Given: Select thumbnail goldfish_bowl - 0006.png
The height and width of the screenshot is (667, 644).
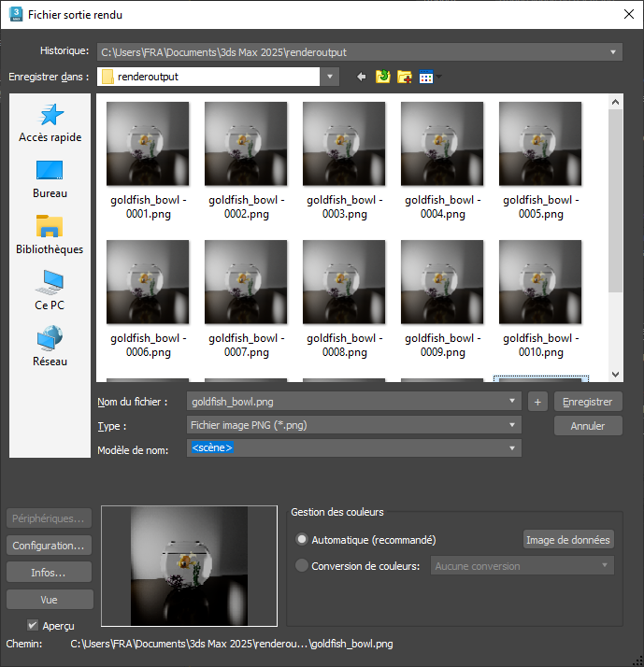Looking at the screenshot, I should (x=148, y=282).
